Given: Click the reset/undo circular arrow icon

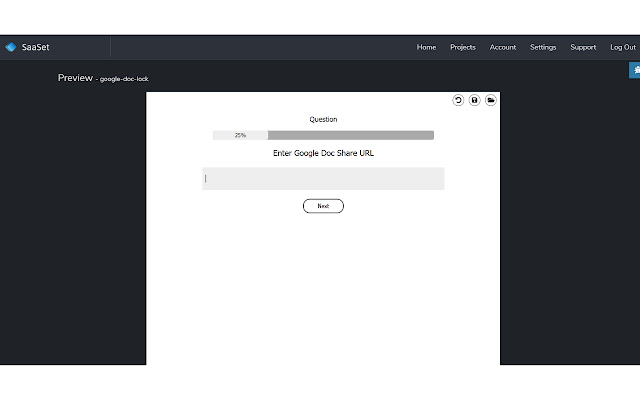Looking at the screenshot, I should click(458, 100).
